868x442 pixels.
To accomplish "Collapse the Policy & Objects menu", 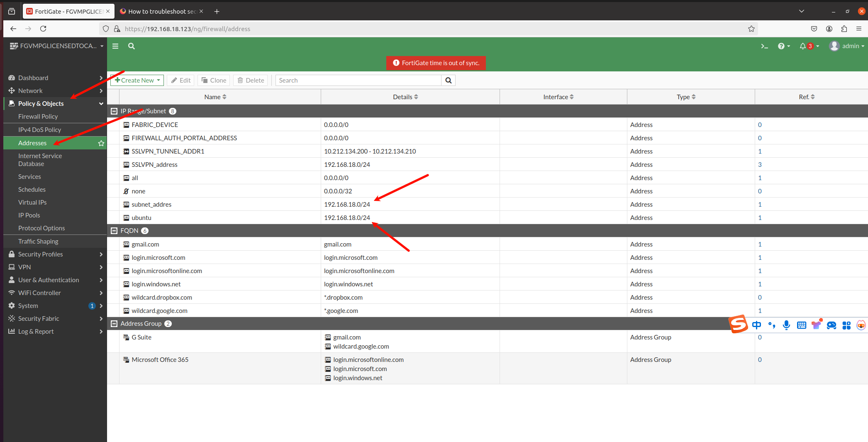I will pos(55,104).
